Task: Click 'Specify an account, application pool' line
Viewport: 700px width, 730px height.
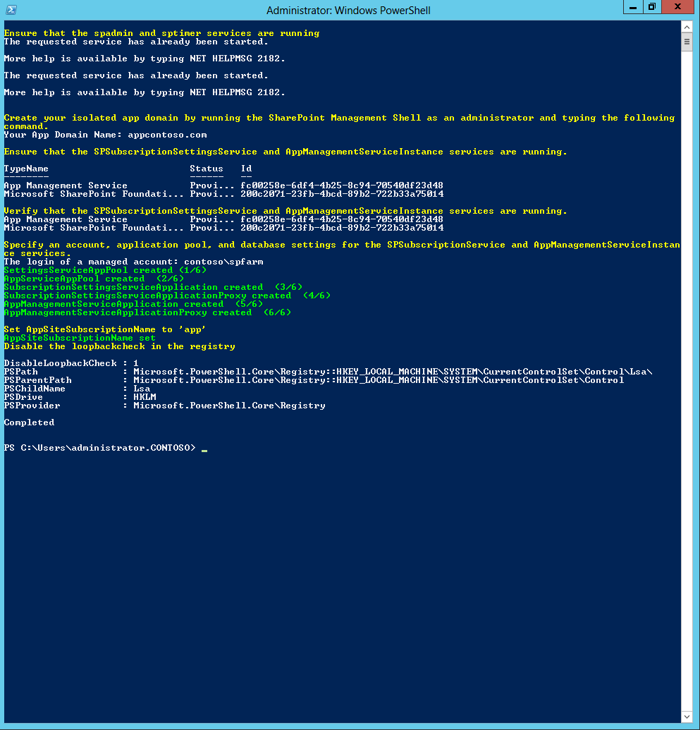Action: (x=342, y=249)
